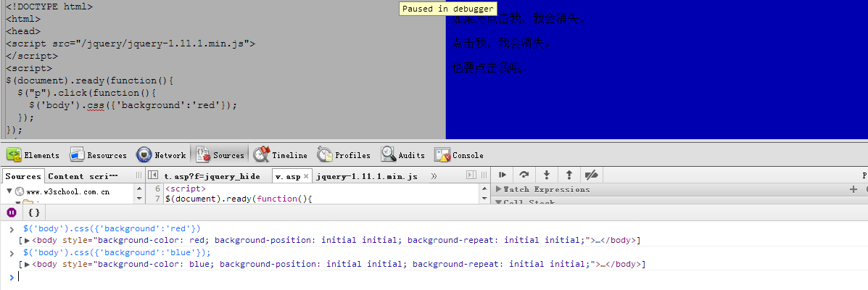Image resolution: width=868 pixels, height=290 pixels.
Task: Hide the debugger sidebar toggle icon
Action: 471,175
